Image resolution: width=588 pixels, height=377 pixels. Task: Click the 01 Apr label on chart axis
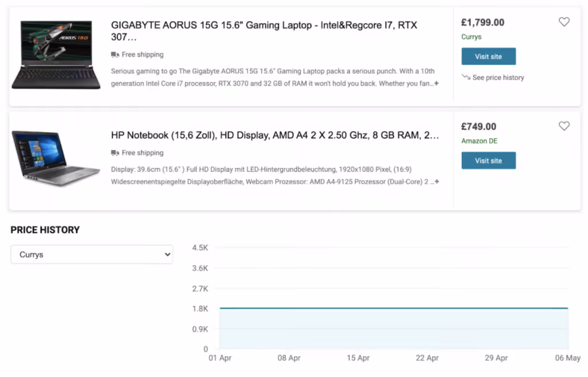pyautogui.click(x=220, y=358)
